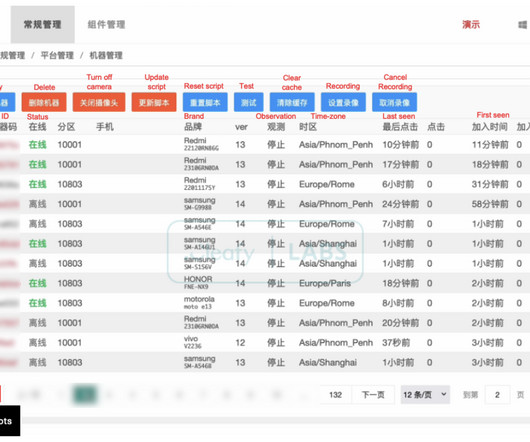Click the 演示 link in header
530x442 pixels.
point(471,24)
